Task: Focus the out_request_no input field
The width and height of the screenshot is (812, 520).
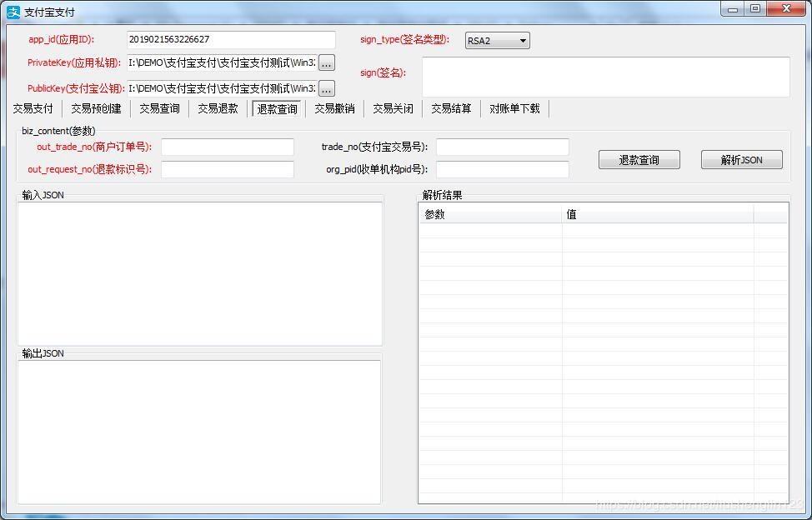Action: click(x=228, y=169)
